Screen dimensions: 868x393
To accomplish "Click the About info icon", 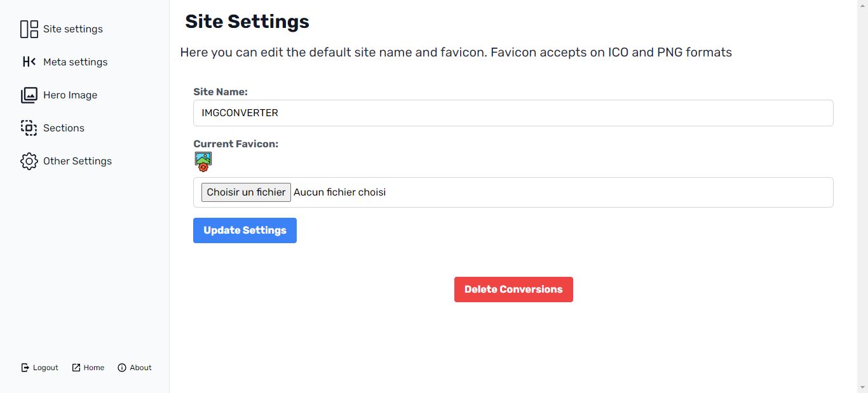I will (x=122, y=368).
